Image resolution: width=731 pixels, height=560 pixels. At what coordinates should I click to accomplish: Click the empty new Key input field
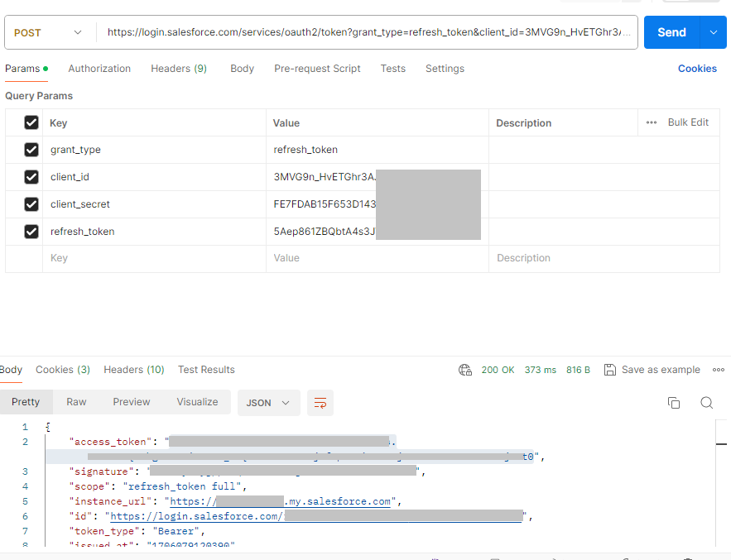click(x=154, y=258)
